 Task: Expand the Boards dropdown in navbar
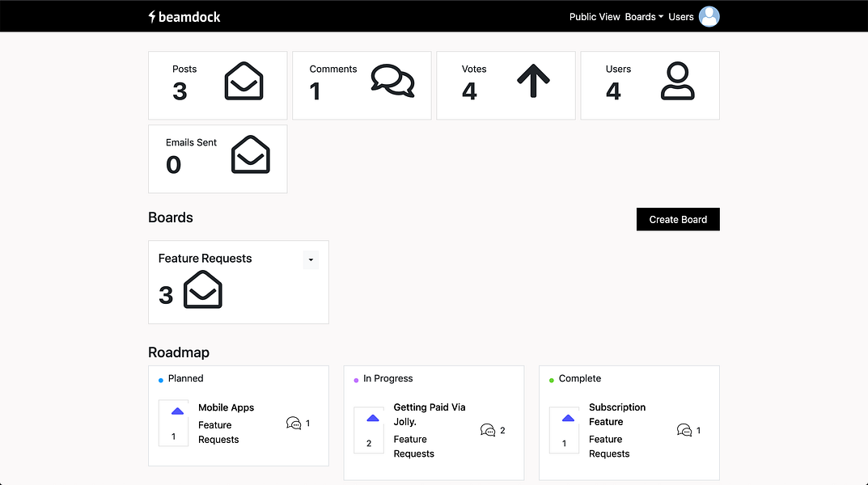pyautogui.click(x=644, y=17)
